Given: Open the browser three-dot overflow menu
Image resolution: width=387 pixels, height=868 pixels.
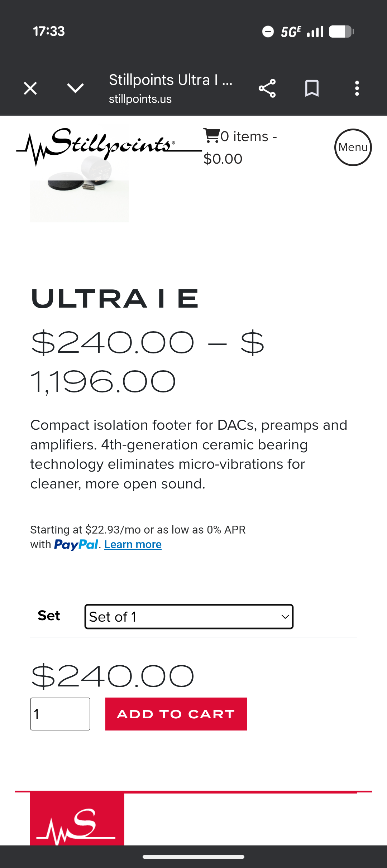Looking at the screenshot, I should click(357, 88).
